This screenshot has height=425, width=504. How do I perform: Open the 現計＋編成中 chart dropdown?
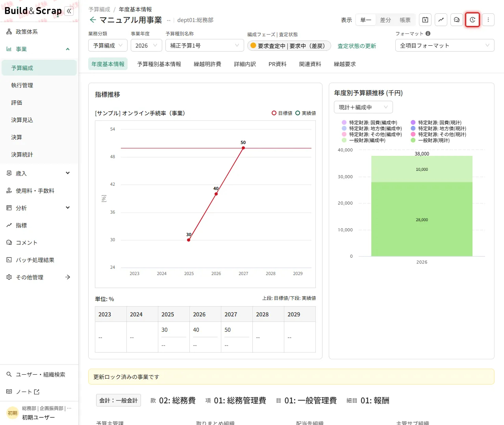coord(363,107)
